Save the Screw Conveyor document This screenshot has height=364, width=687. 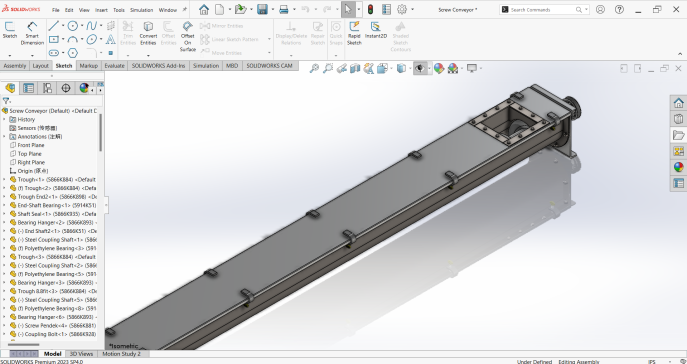(262, 9)
